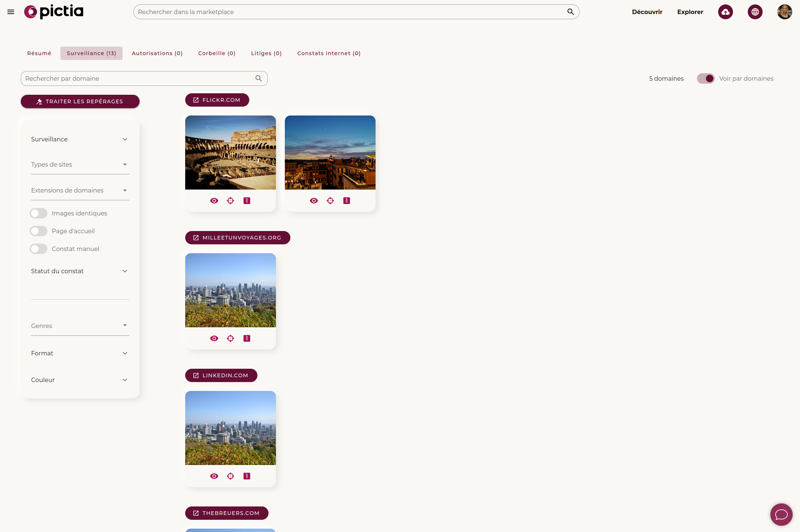Viewport: 800px width, 532px height.
Task: Expand the Statut du constat section
Action: (x=80, y=271)
